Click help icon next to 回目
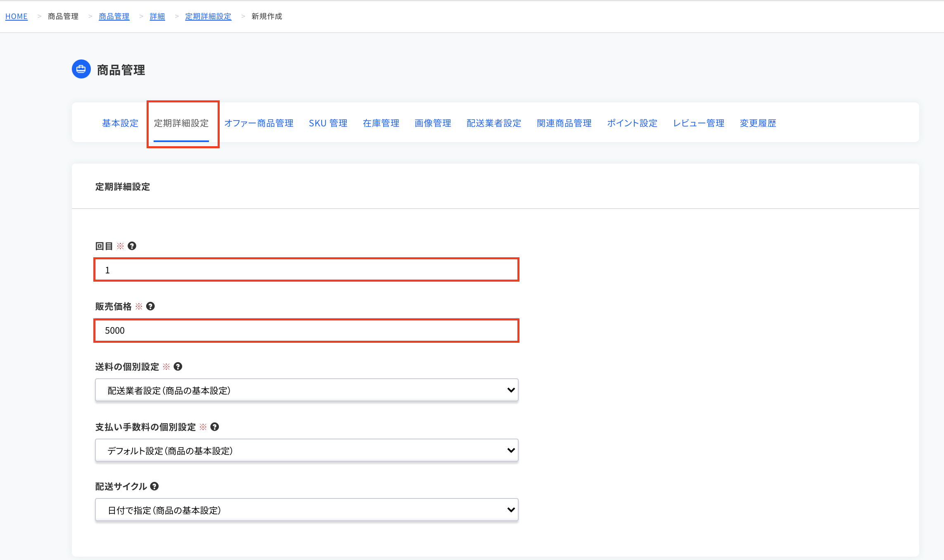Screen dimensions: 944x560 point(132,246)
